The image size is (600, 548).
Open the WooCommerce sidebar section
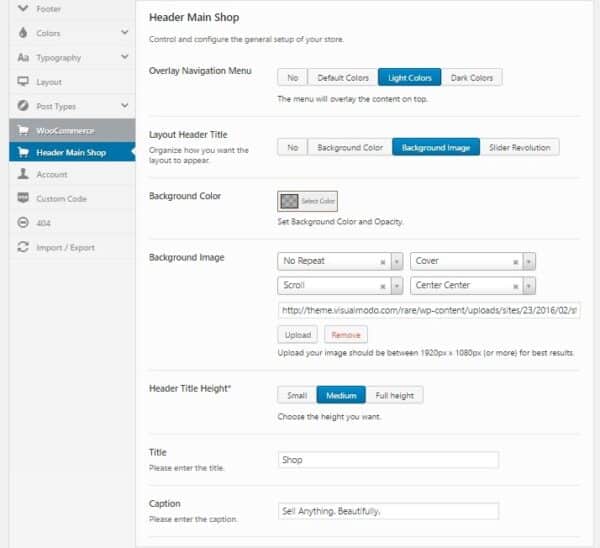[72, 130]
